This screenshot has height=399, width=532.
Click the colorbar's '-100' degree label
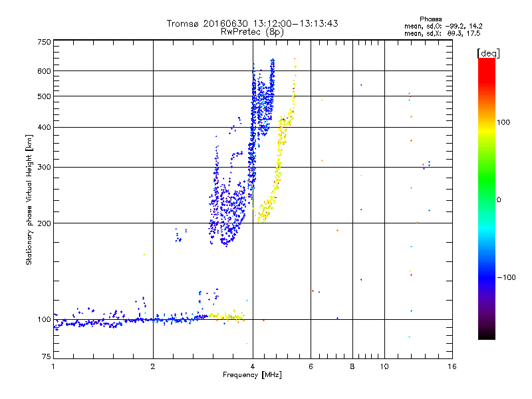tap(506, 277)
